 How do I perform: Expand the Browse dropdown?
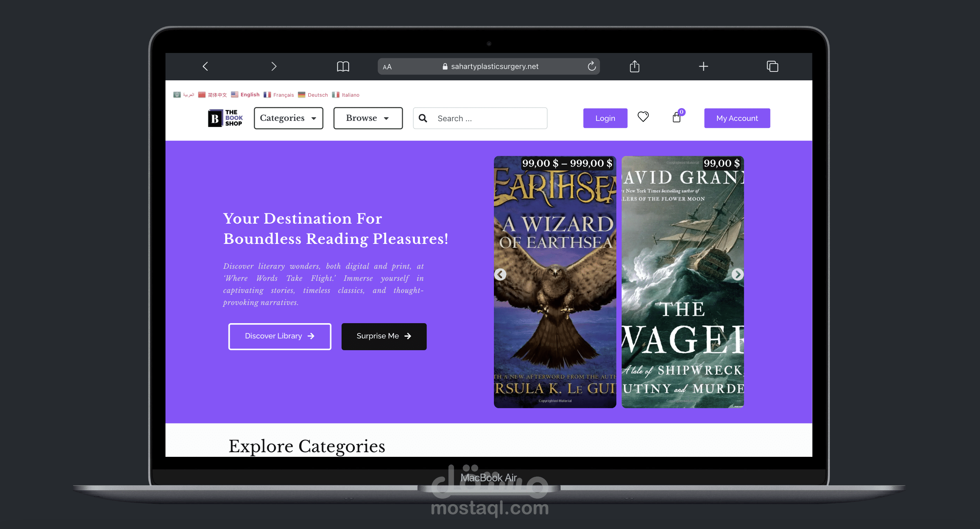click(368, 118)
